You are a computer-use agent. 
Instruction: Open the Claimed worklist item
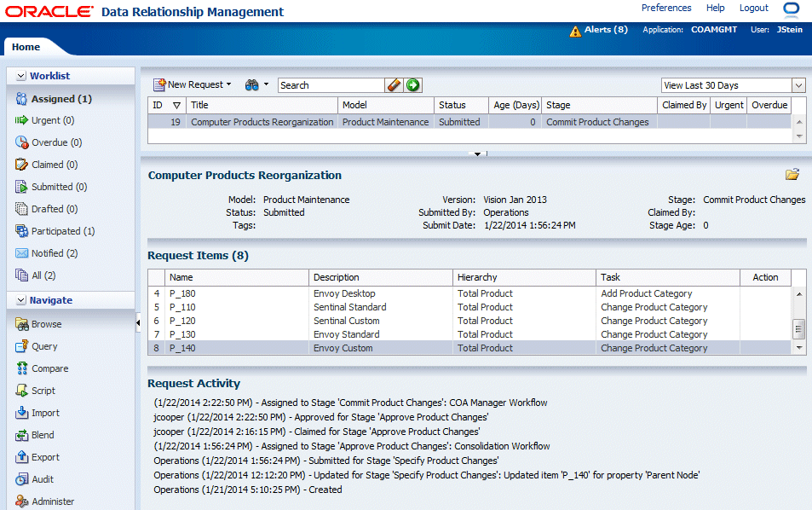[54, 165]
